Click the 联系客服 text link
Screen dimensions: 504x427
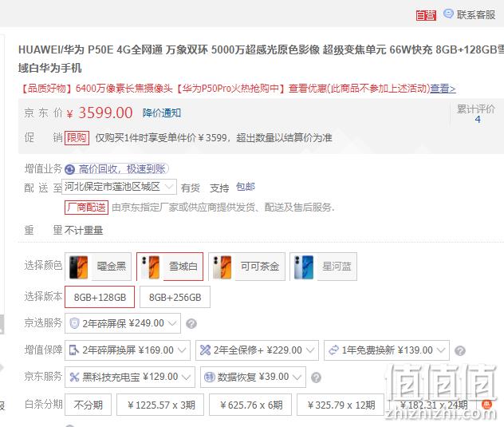click(476, 14)
